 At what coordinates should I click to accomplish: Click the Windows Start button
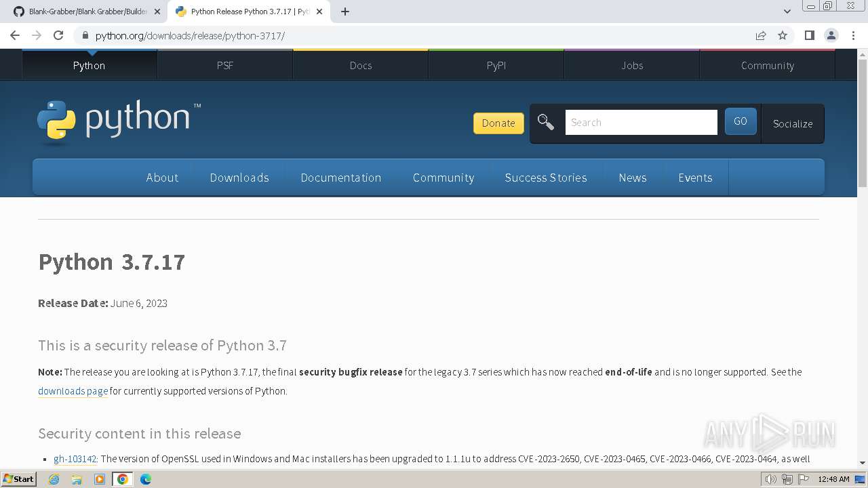18,479
